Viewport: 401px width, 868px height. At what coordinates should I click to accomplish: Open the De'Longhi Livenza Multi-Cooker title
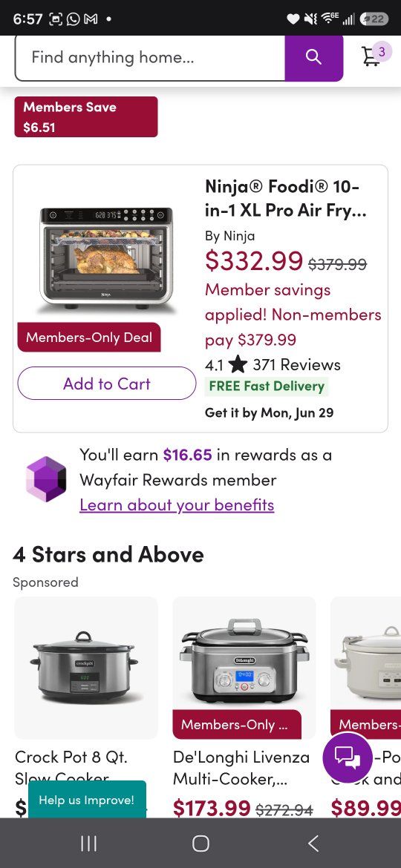point(241,768)
